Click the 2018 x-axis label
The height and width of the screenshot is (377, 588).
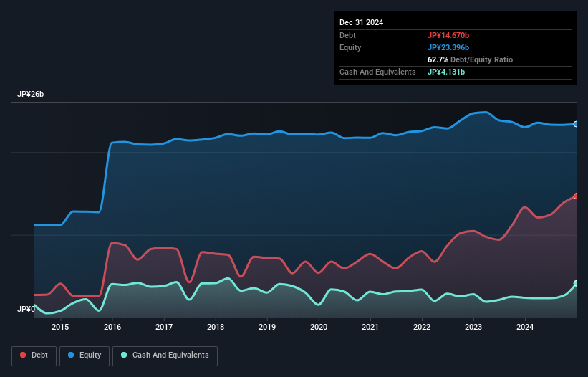(216, 327)
